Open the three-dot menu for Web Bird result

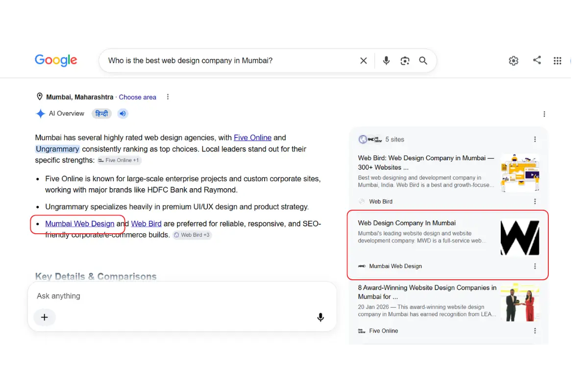(x=535, y=201)
